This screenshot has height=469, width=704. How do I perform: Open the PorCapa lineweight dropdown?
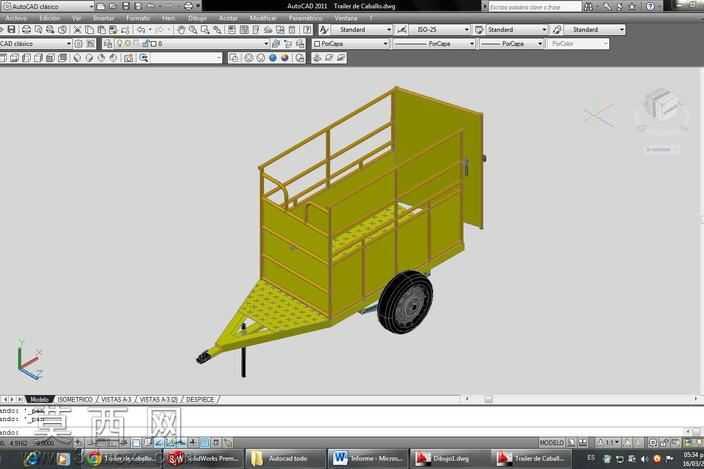pos(512,44)
